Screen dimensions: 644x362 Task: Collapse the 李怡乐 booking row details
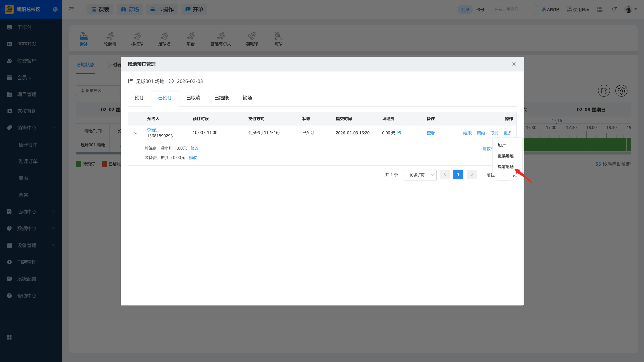[136, 133]
